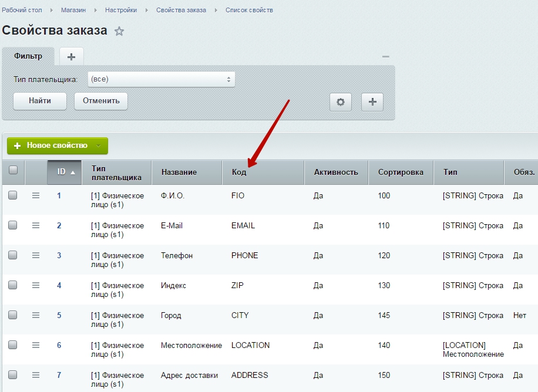Open filter settings gear icon
538x392 pixels.
point(340,102)
